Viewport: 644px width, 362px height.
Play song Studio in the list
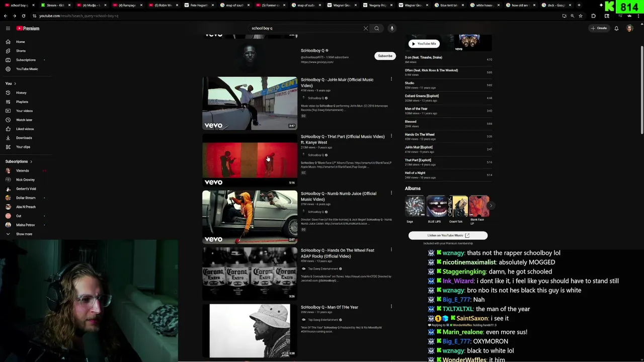[448, 85]
